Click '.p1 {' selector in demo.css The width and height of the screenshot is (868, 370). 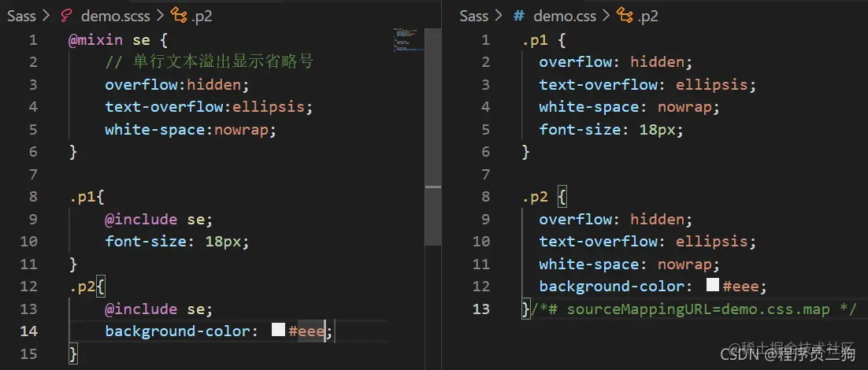point(543,40)
